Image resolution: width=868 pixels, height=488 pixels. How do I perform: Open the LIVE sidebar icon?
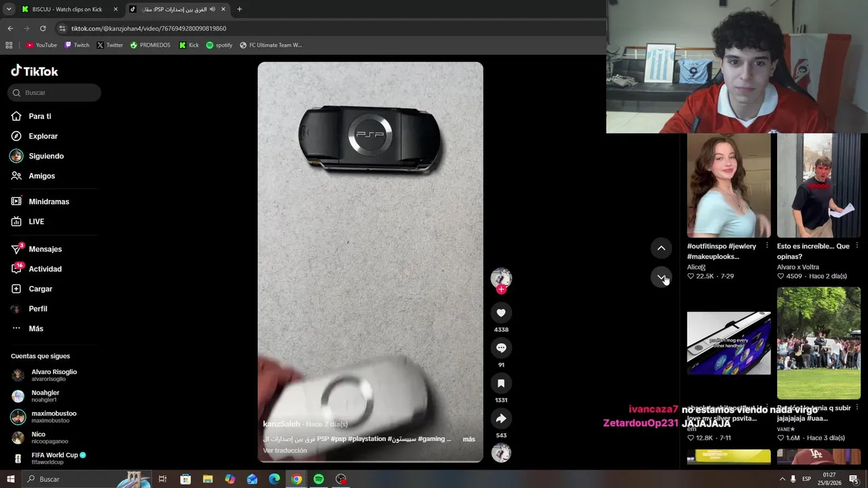(16, 222)
